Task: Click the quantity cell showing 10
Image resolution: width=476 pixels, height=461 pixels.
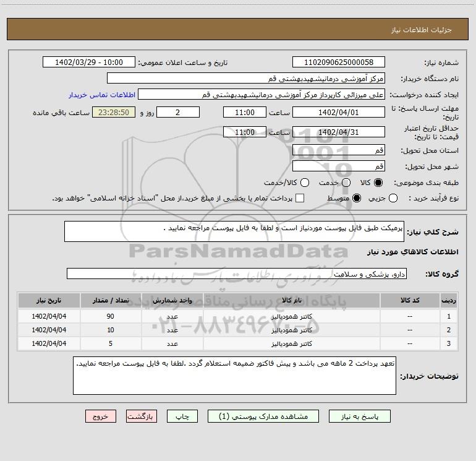Action: (111, 330)
